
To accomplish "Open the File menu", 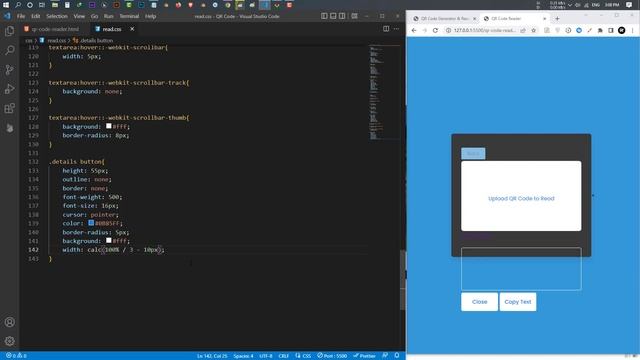I will coord(21,16).
